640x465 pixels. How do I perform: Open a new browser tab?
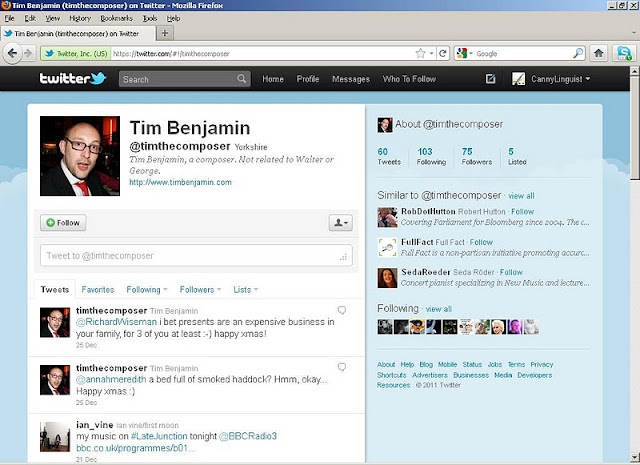pyautogui.click(x=165, y=33)
